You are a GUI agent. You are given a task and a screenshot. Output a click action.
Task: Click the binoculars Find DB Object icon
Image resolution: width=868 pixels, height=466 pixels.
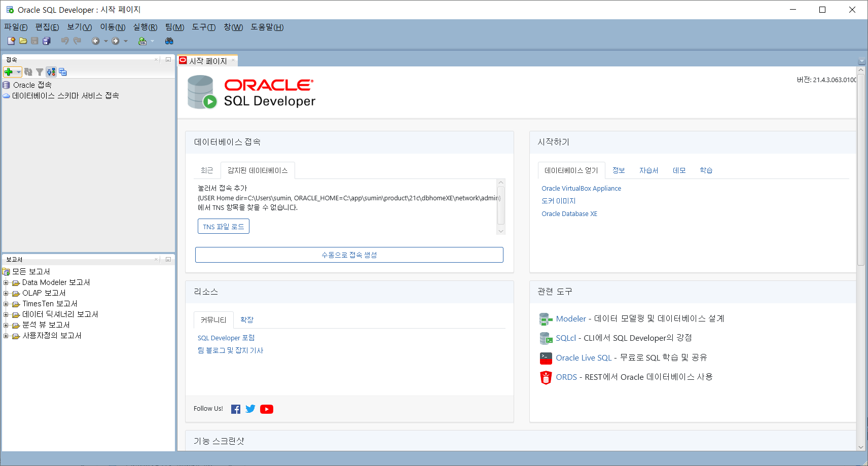(169, 41)
